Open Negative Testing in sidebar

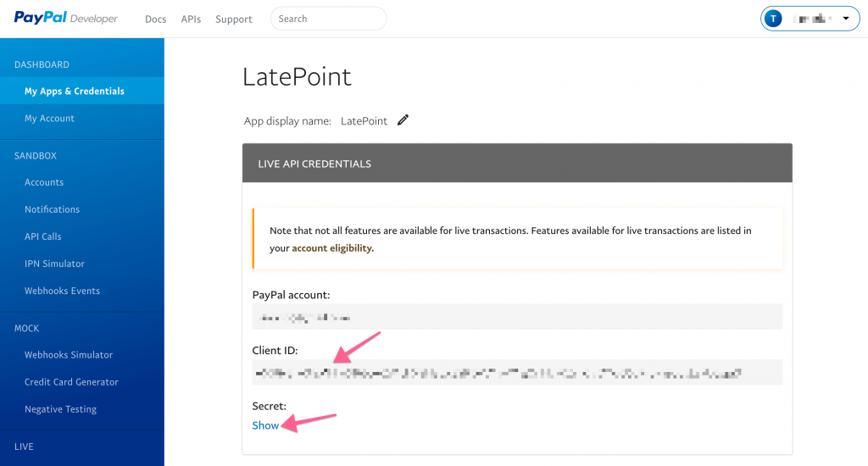tap(60, 409)
